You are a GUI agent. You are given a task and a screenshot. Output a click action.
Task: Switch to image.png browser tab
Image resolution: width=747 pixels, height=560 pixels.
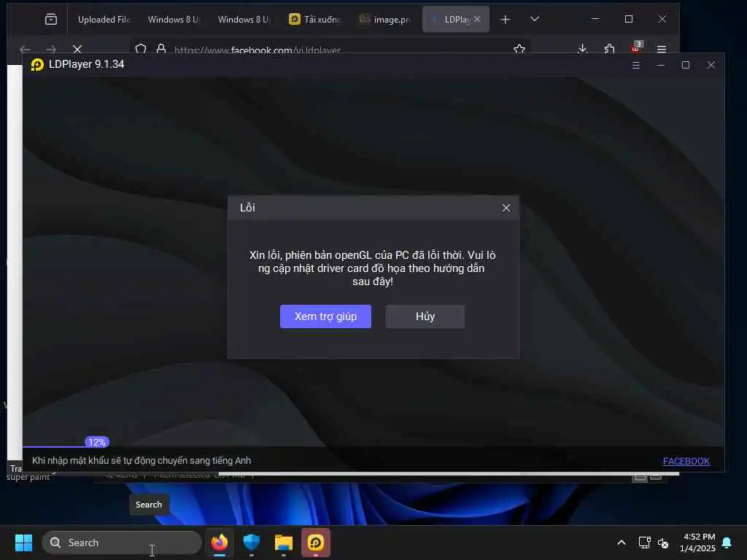coord(384,20)
